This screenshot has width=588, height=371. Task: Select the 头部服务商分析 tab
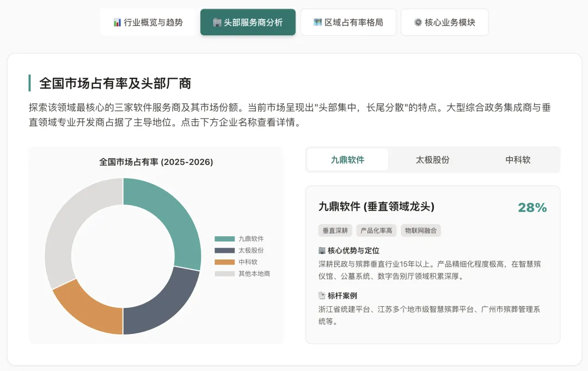(x=248, y=22)
